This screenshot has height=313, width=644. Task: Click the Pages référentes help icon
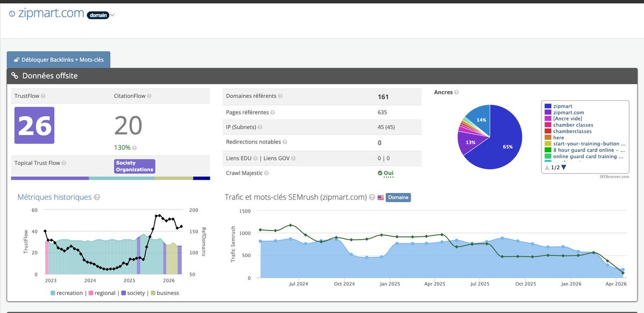tap(273, 113)
